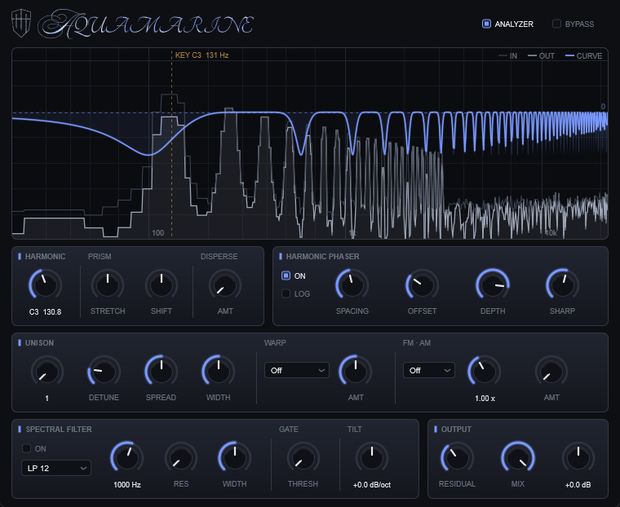Viewport: 620px width, 507px height.
Task: Click the SPECTRAL FILTER section title
Action: pos(59,429)
